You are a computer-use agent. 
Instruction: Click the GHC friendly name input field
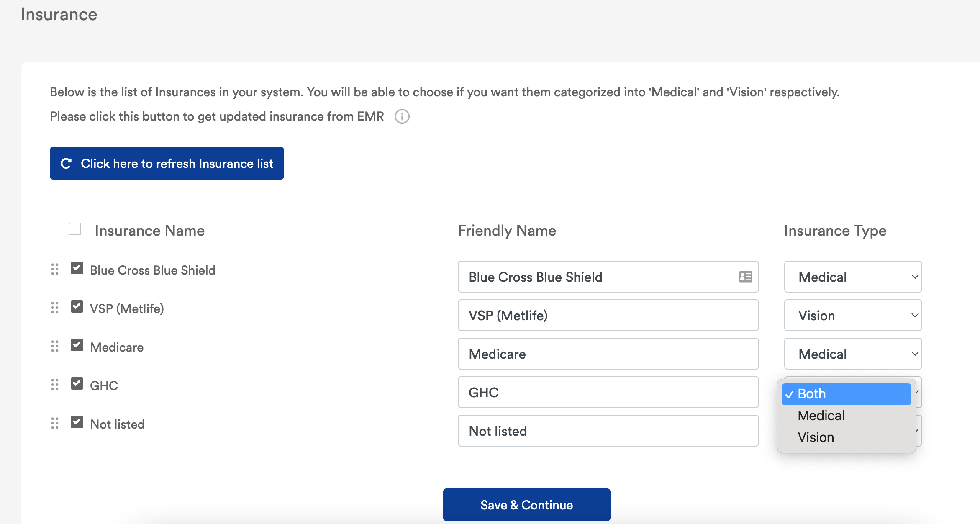pyautogui.click(x=608, y=392)
